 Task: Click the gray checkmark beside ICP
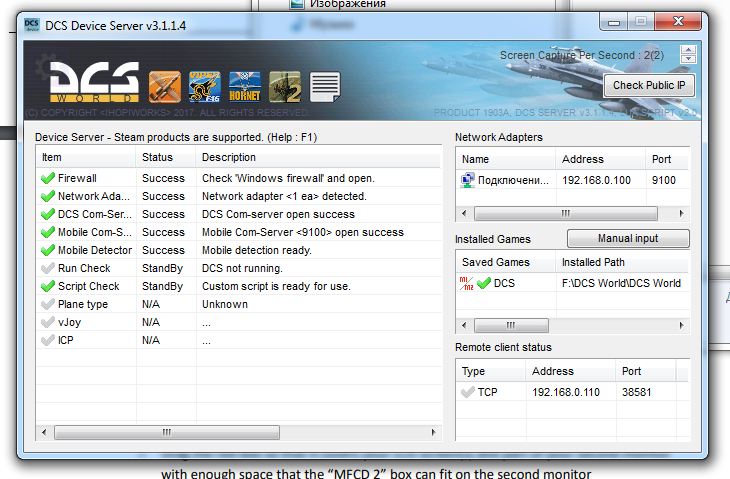coord(48,340)
